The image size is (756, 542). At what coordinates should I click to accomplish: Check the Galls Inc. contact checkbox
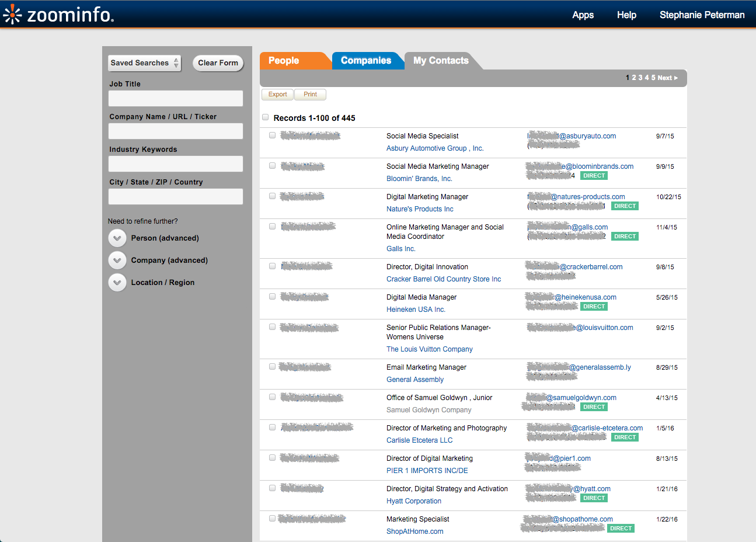(272, 227)
